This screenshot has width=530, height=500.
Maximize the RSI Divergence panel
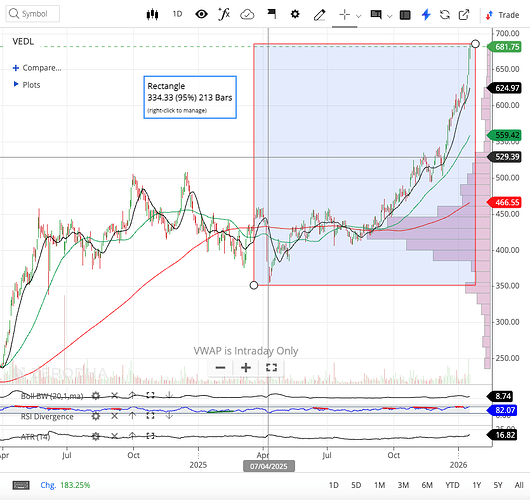(x=150, y=416)
